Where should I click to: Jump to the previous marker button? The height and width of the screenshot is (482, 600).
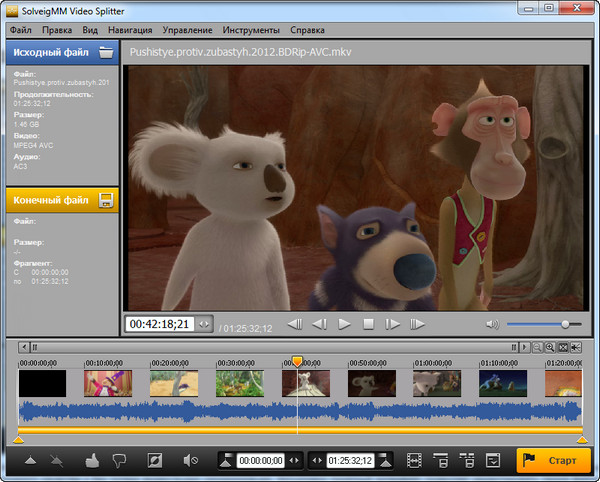click(295, 324)
